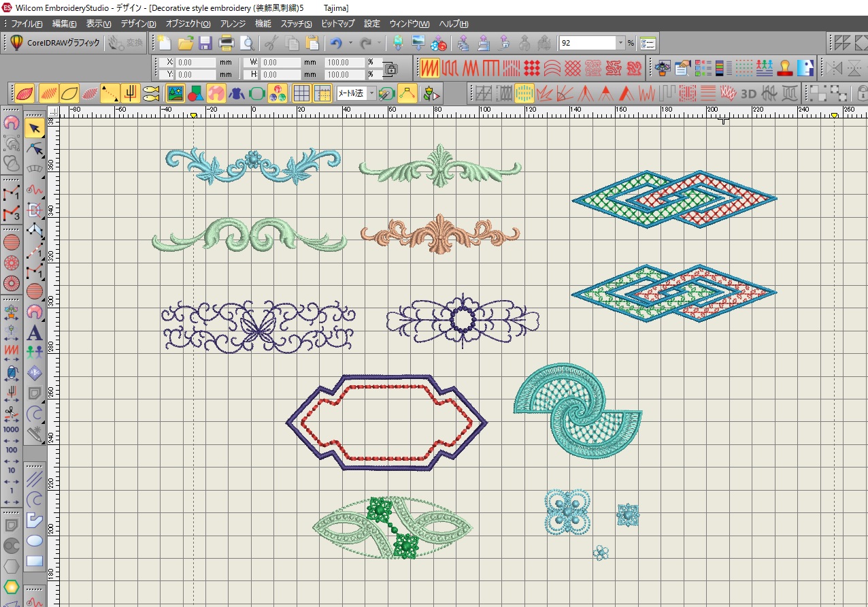Open the オブジェクト menu
Viewport: 868px width, 607px height.
click(188, 24)
